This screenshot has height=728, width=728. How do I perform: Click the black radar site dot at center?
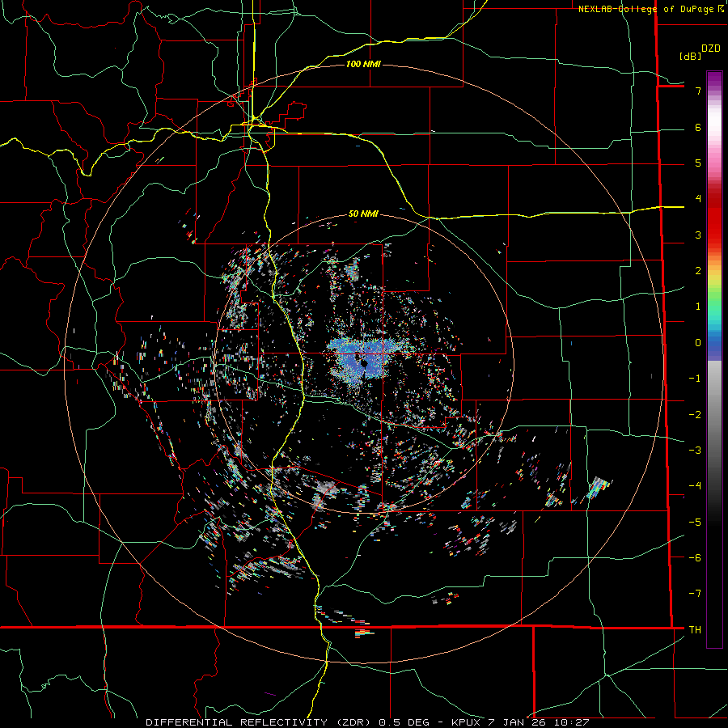point(365,362)
